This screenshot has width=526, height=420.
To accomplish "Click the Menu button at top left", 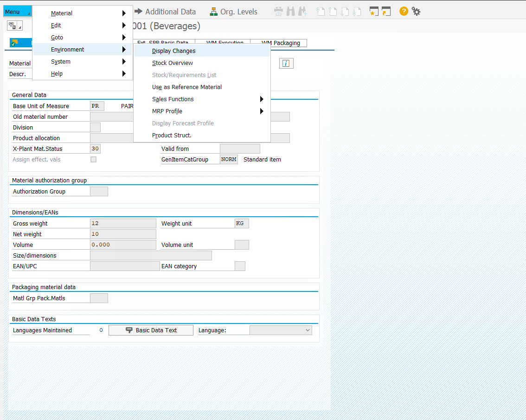I will click(x=13, y=12).
